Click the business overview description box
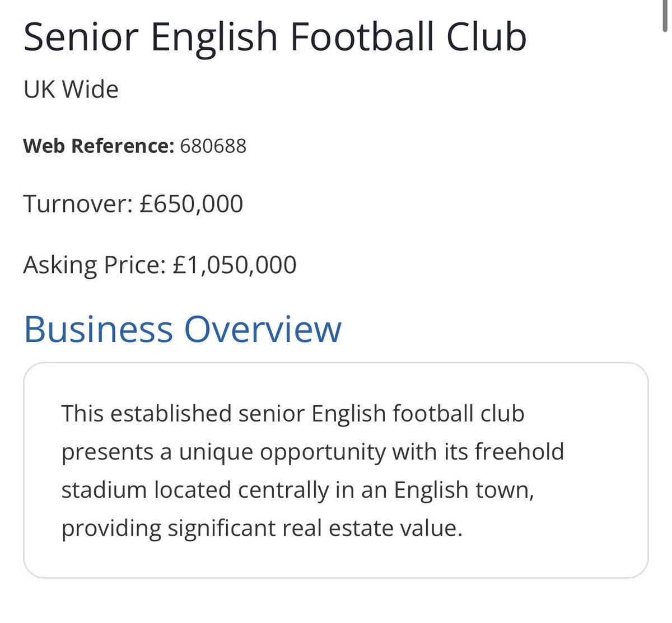The height and width of the screenshot is (623, 672). (336, 470)
